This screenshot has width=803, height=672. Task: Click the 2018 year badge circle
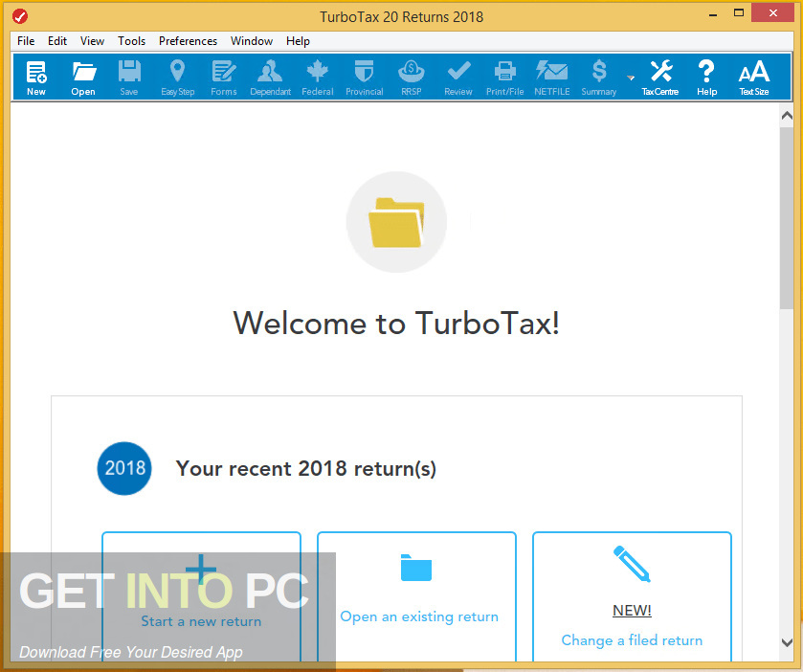click(124, 468)
